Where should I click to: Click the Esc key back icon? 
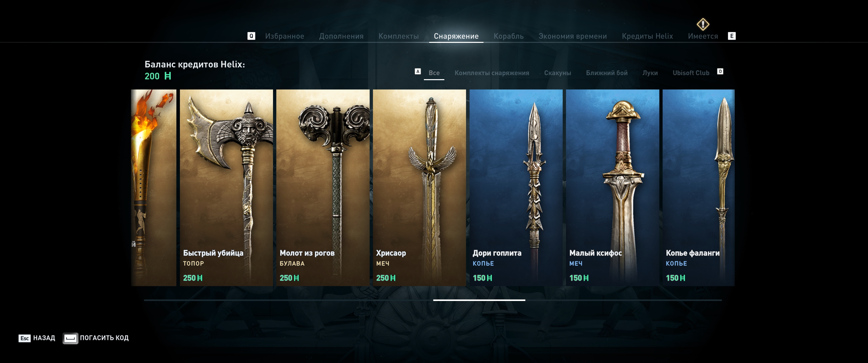click(24, 338)
